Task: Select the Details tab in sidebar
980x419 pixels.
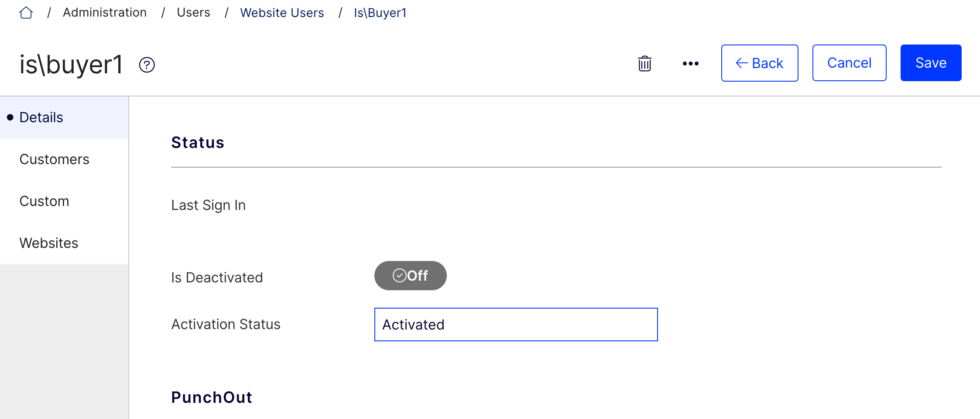Action: (x=64, y=117)
